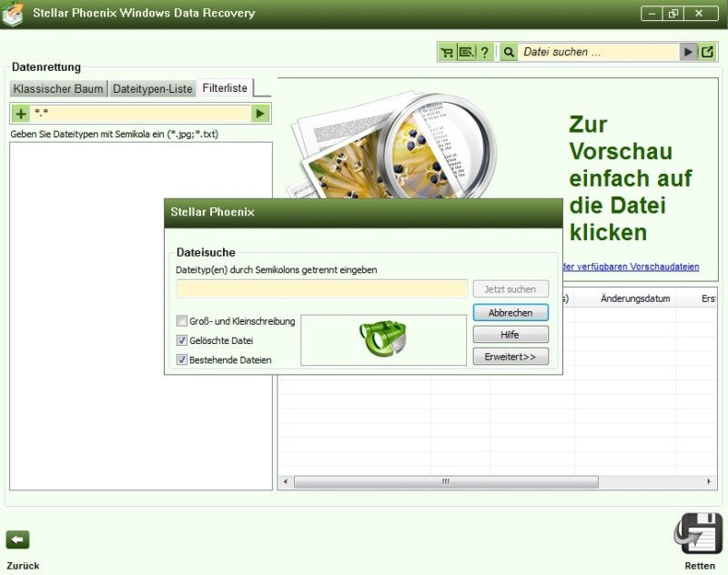This screenshot has height=575, width=728.
Task: Click the Jetzt suchen button
Action: (x=511, y=289)
